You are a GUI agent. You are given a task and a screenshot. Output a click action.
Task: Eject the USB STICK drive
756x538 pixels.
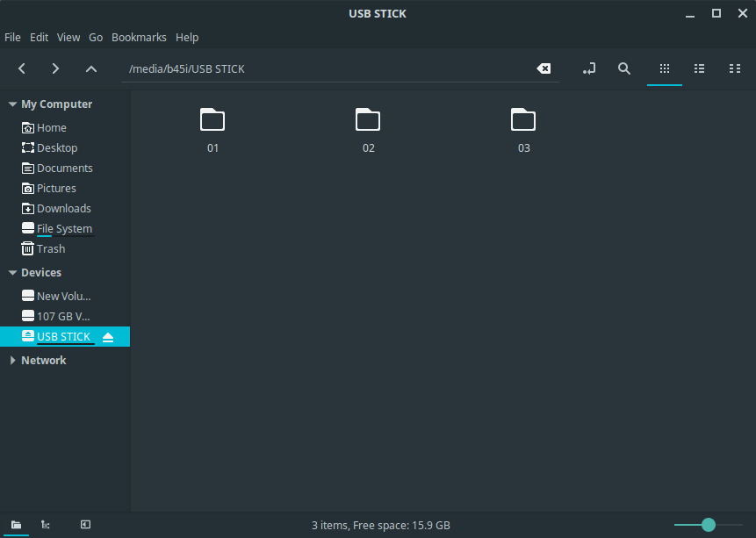pyautogui.click(x=108, y=337)
